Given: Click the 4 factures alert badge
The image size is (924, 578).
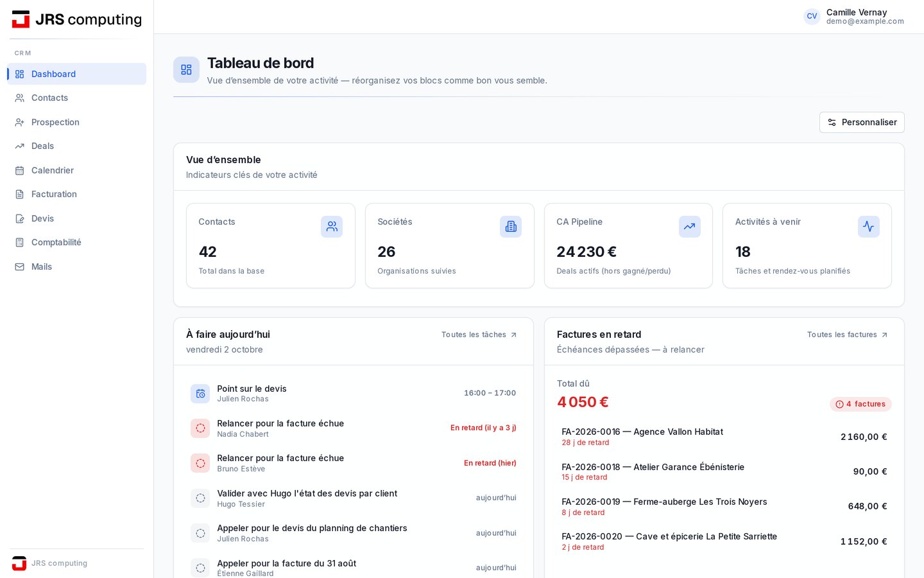Looking at the screenshot, I should 860,404.
